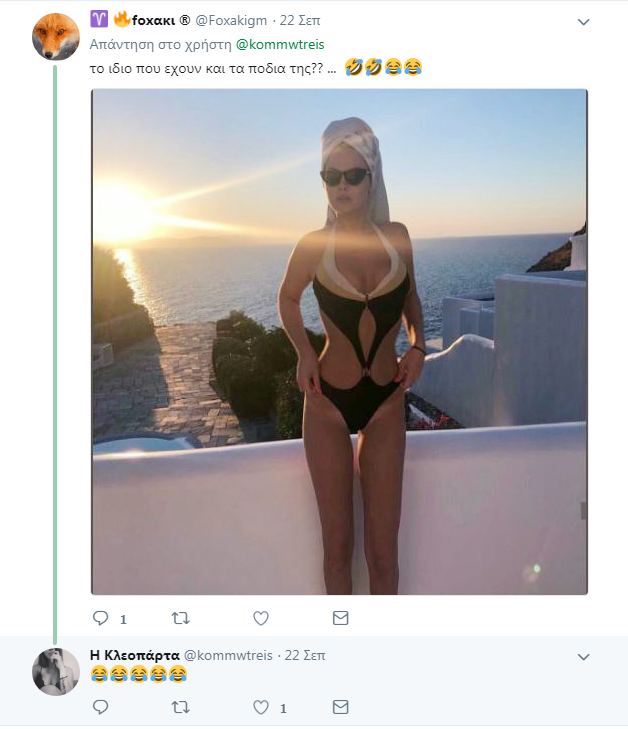Open the @kommwtreis mention link
This screenshot has width=628, height=729.
click(x=280, y=45)
